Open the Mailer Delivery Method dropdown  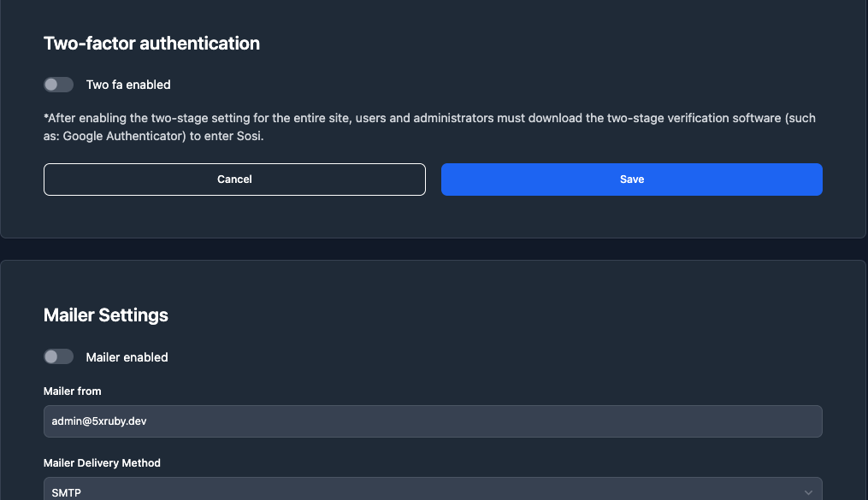pyautogui.click(x=433, y=490)
